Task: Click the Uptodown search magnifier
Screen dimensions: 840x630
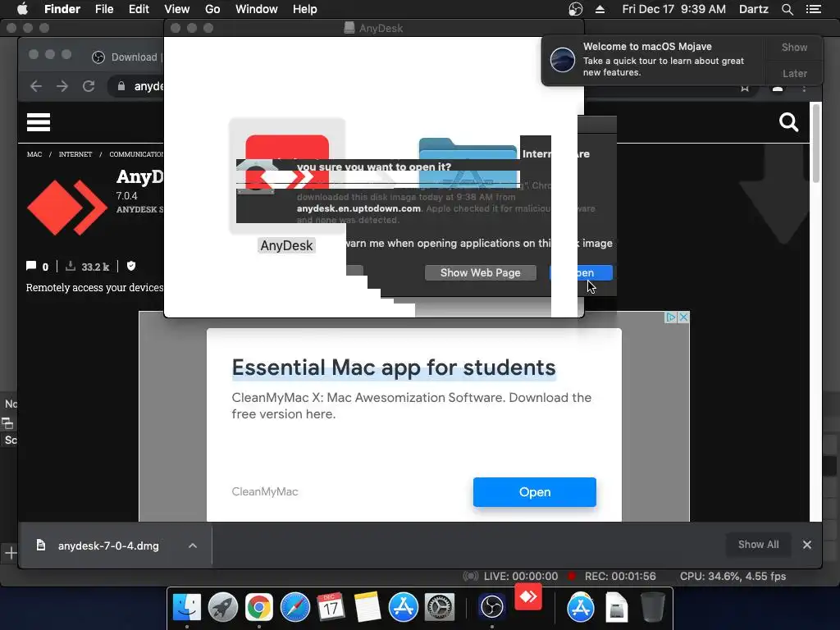Action: [x=788, y=122]
